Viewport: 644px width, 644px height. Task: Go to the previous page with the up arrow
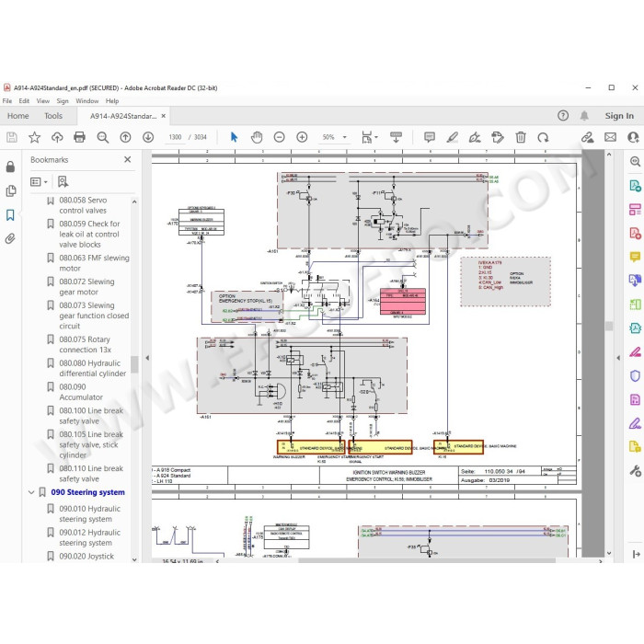coord(125,137)
